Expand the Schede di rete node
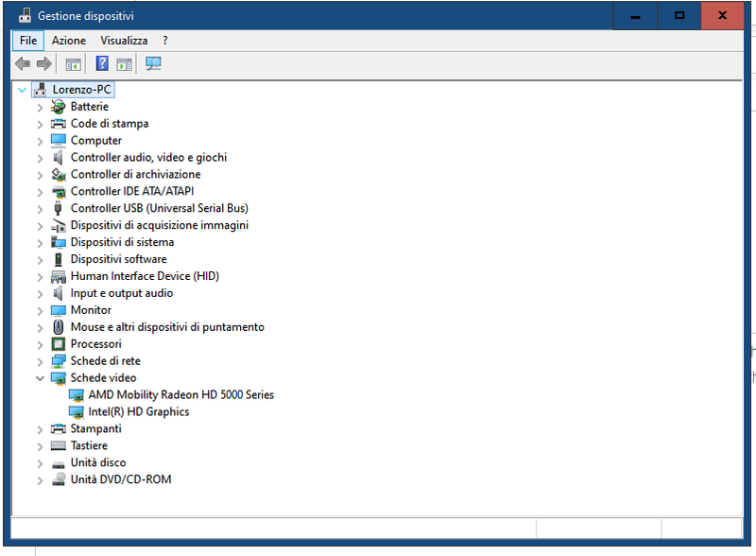The width and height of the screenshot is (756, 556). [40, 361]
